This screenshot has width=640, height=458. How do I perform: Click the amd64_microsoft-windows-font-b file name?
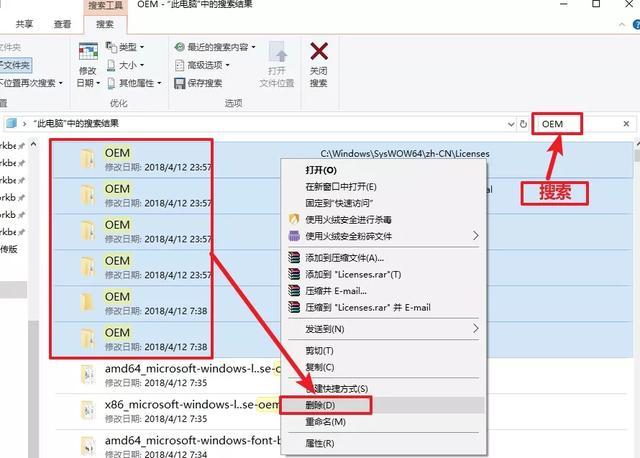(x=193, y=440)
